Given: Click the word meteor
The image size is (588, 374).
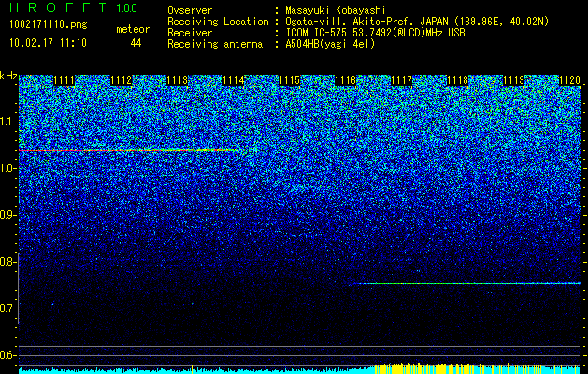Looking at the screenshot, I should coord(133,29).
